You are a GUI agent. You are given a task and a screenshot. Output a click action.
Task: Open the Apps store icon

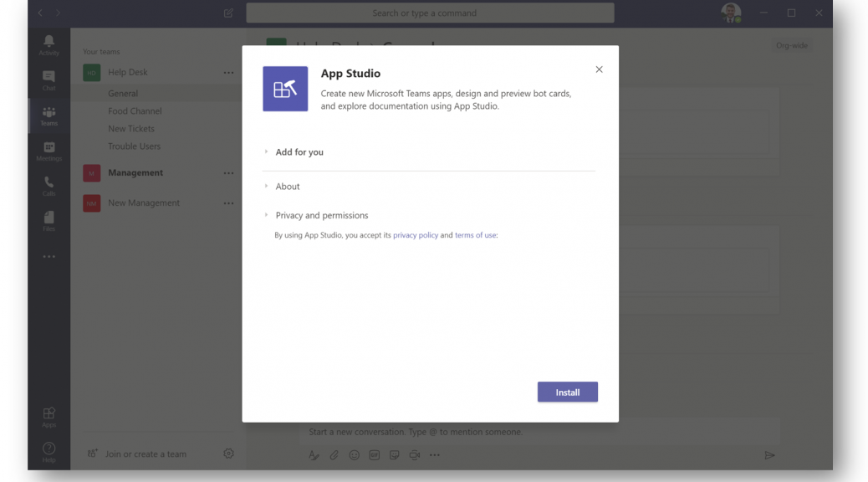click(49, 418)
